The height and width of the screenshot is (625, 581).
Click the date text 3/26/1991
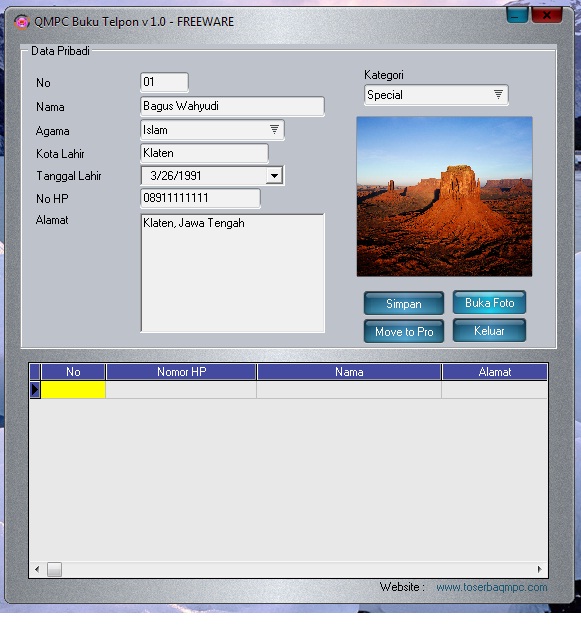(x=176, y=176)
